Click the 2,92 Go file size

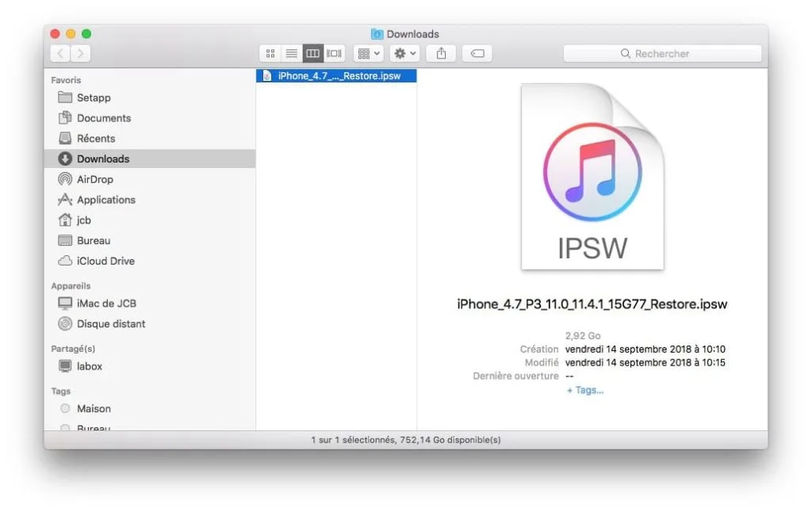583,335
